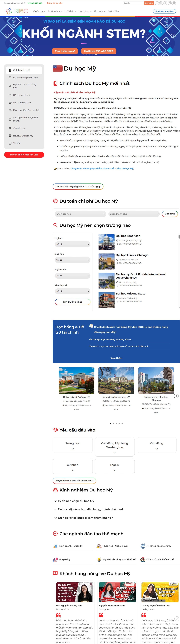
Task: Go to next banner slide arrow
Action: point(173,36)
